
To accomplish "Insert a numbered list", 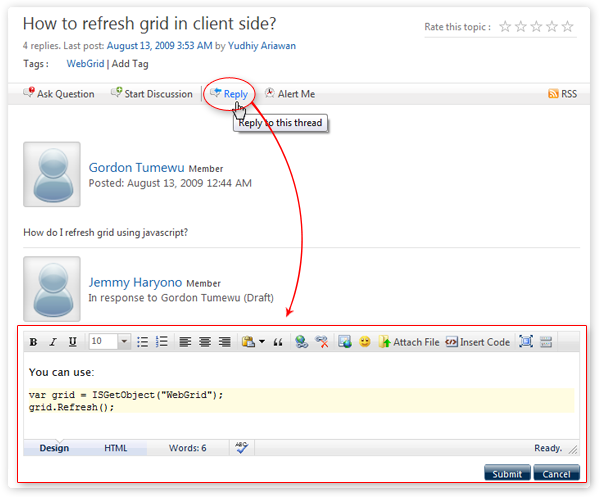I will (x=162, y=342).
